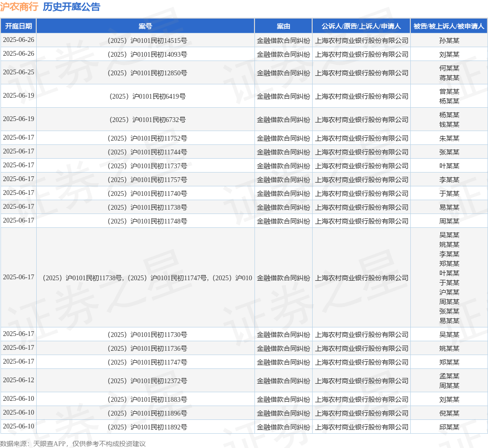Click defendant 孟某某
This screenshot has height=448, width=488.
[449, 376]
